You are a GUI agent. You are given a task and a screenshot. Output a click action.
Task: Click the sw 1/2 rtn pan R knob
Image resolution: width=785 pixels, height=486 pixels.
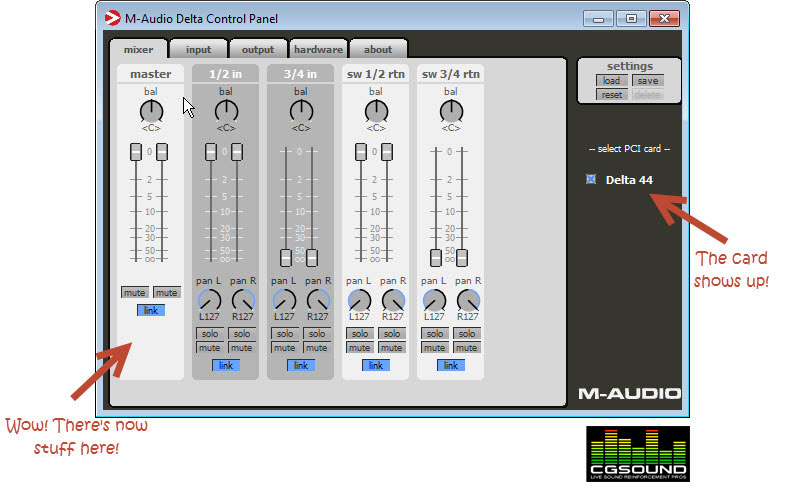393,300
